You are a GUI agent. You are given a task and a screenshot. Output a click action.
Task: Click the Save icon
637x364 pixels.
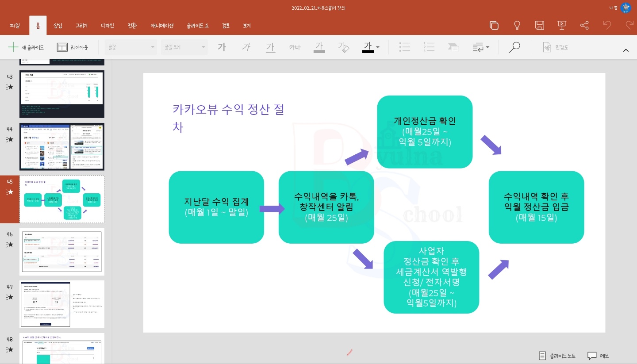[539, 25]
